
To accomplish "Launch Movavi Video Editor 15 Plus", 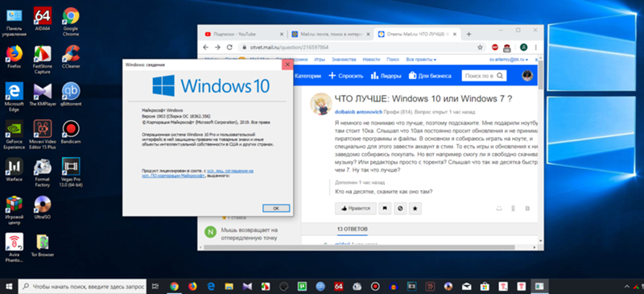I will click(x=43, y=135).
